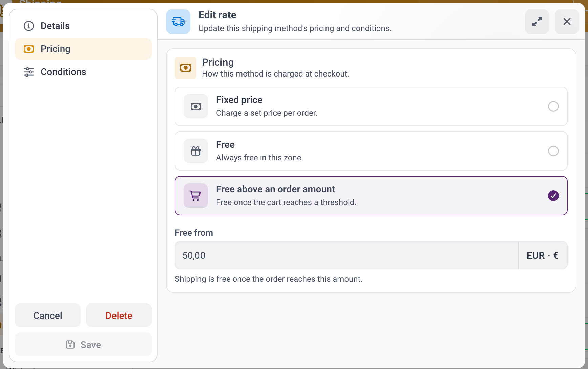Click the Cancel button
Viewport: 588px width, 369px height.
48,315
